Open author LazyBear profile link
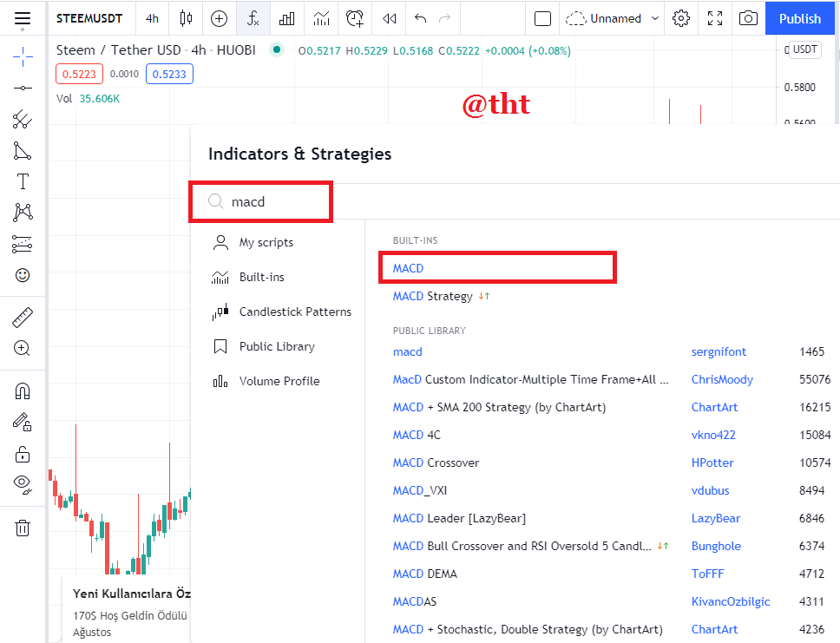840x643 pixels. (716, 519)
